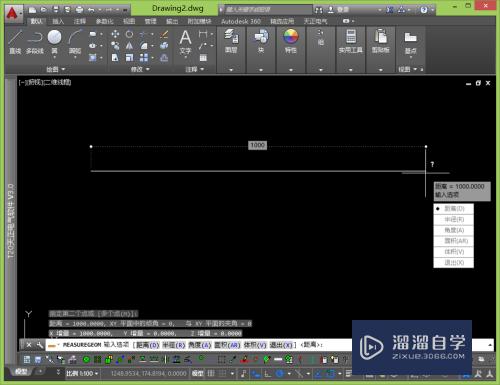Viewport: 500px width, 385px height.
Task: Click 退出(X) option in command line
Action: 281,345
